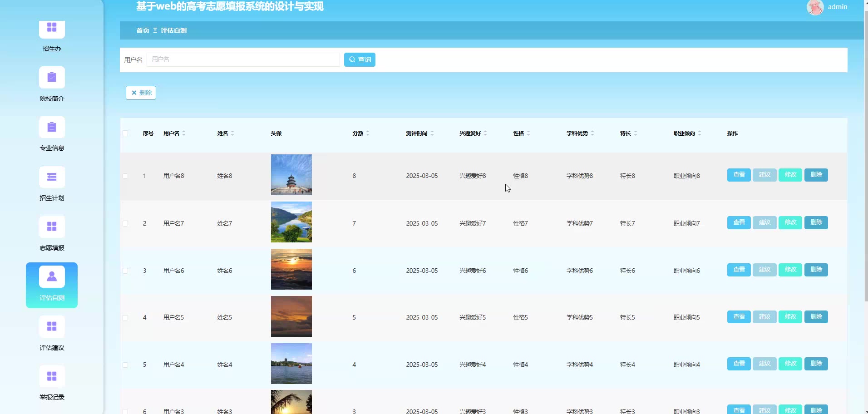
Task: Click 删除 for 用户名8 row
Action: [816, 175]
